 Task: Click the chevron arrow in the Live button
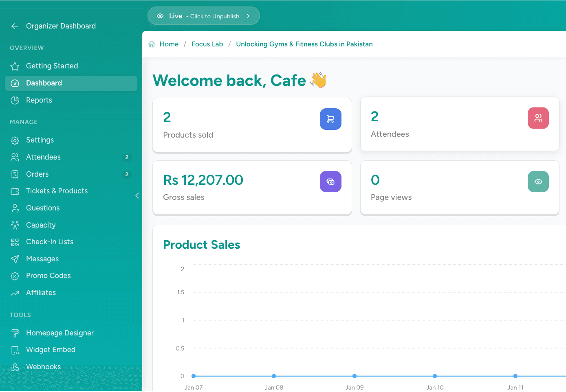tap(248, 16)
